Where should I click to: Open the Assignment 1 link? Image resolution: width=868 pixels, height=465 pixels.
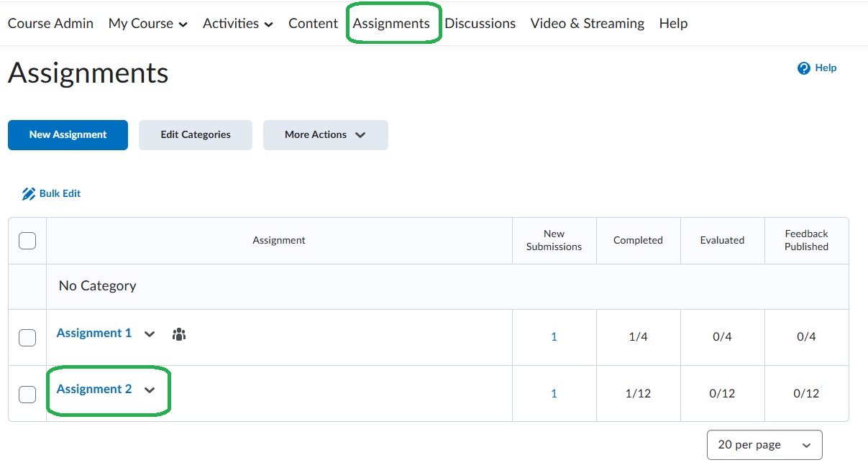pos(94,333)
